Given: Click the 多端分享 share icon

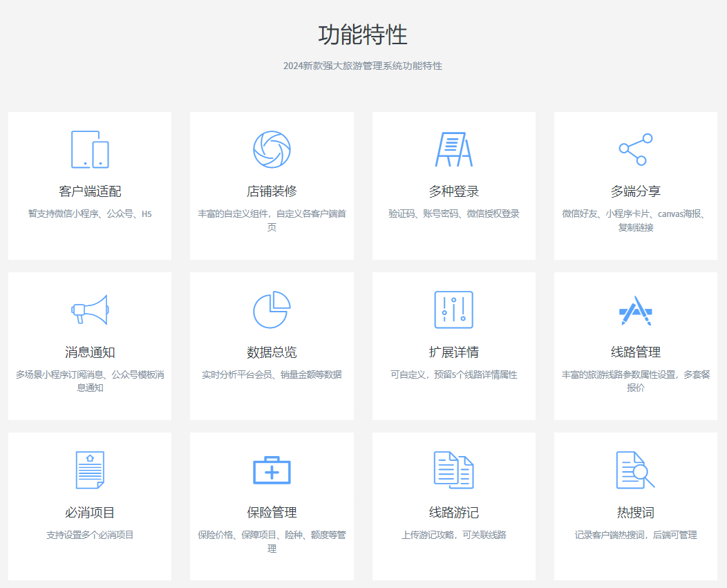Looking at the screenshot, I should tap(635, 149).
